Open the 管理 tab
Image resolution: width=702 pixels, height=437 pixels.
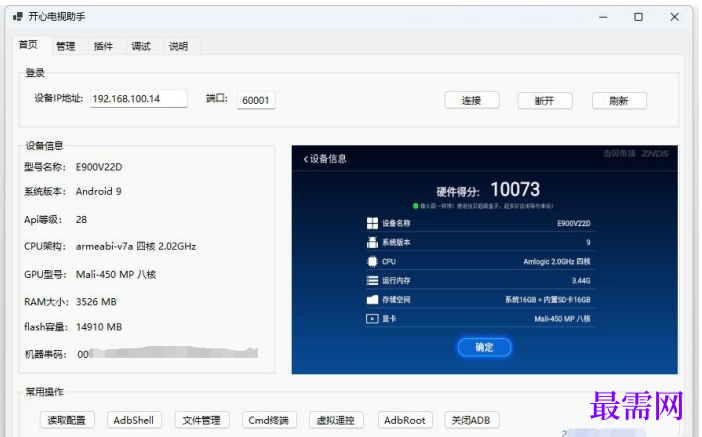coord(66,46)
